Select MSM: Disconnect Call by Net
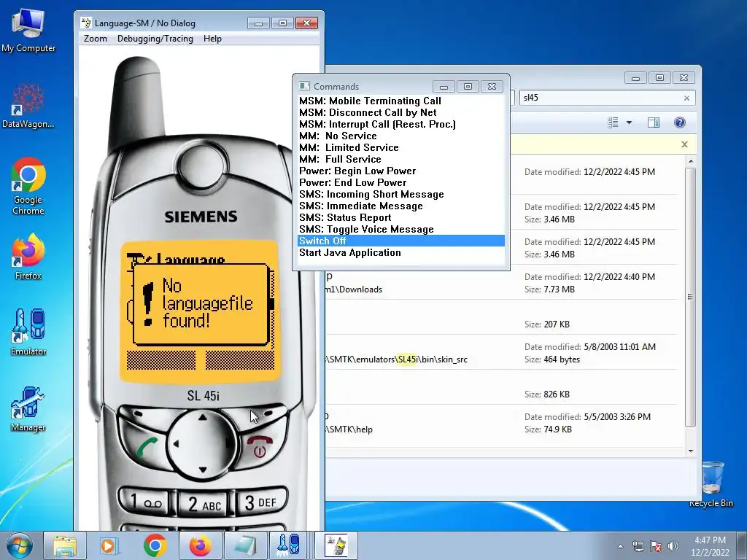747x560 pixels. pos(401,112)
